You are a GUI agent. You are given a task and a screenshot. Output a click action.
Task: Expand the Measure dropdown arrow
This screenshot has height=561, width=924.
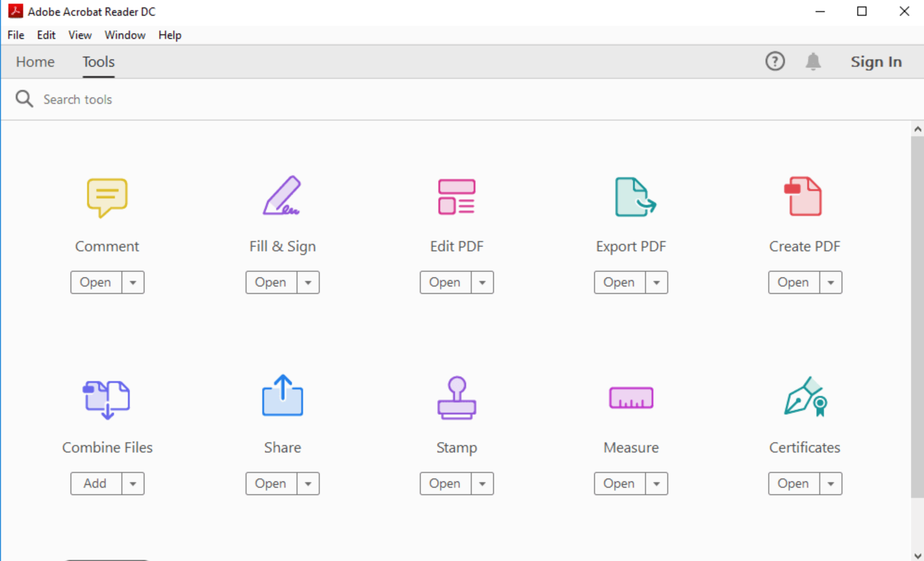[657, 484]
